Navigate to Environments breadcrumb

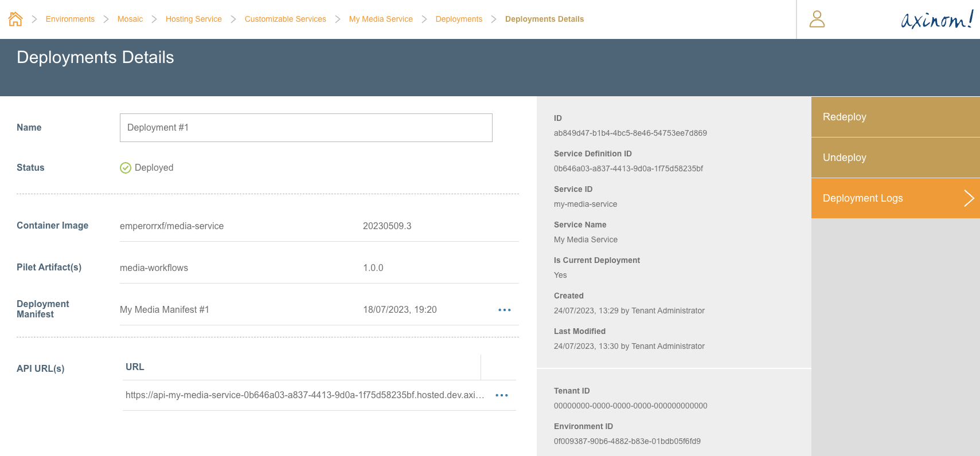tap(70, 19)
